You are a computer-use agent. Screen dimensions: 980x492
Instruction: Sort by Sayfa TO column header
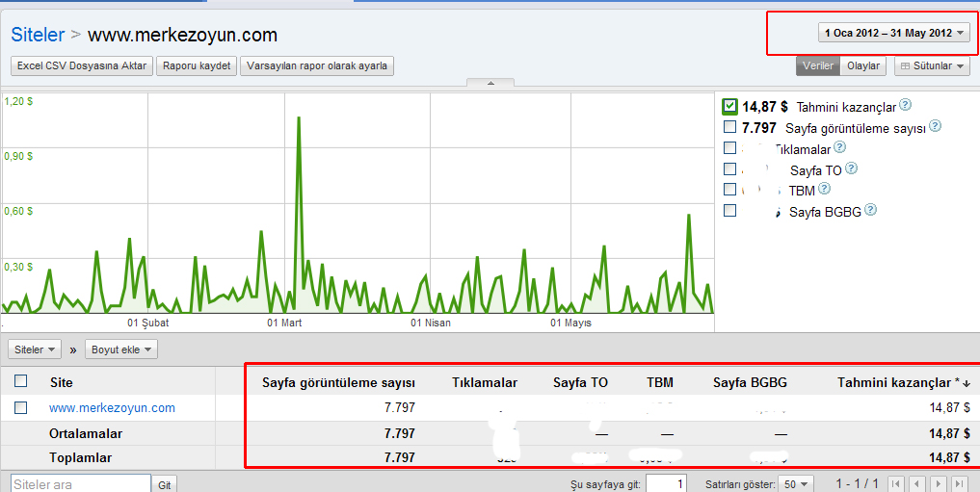coord(580,383)
